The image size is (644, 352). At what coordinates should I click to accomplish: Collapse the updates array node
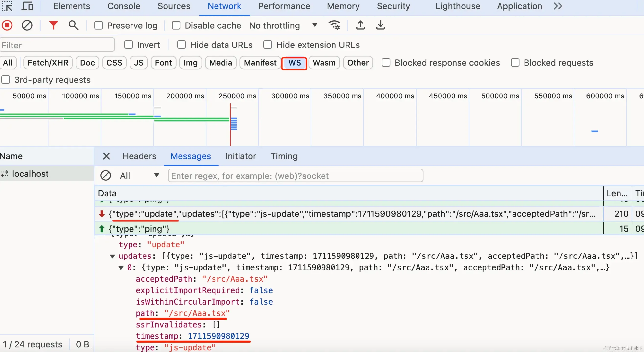112,256
